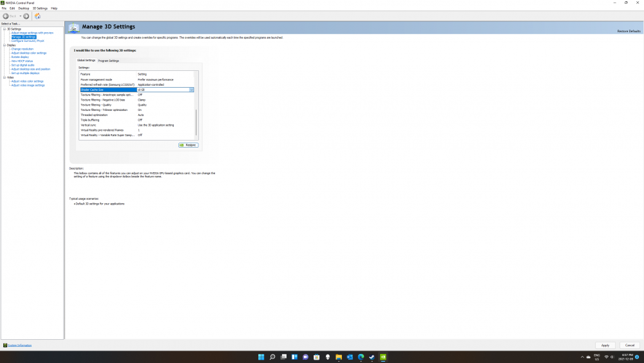Open the File menu
644x363 pixels.
tap(4, 8)
